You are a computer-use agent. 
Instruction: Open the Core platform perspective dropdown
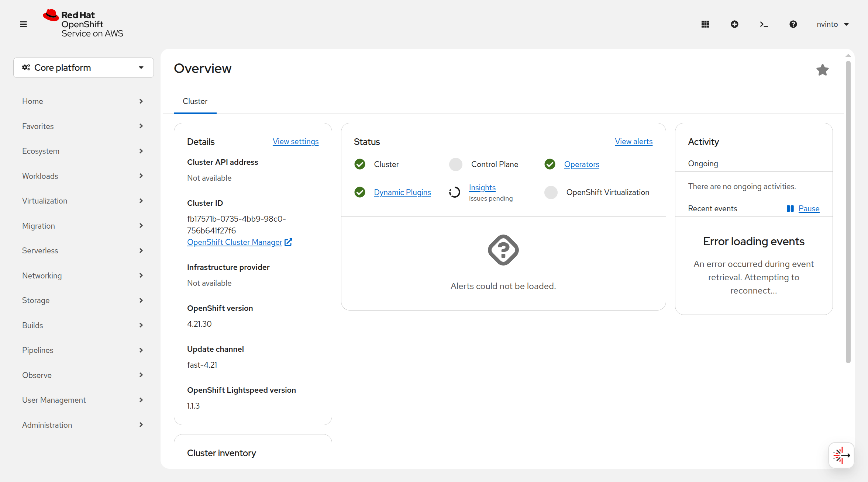click(83, 67)
